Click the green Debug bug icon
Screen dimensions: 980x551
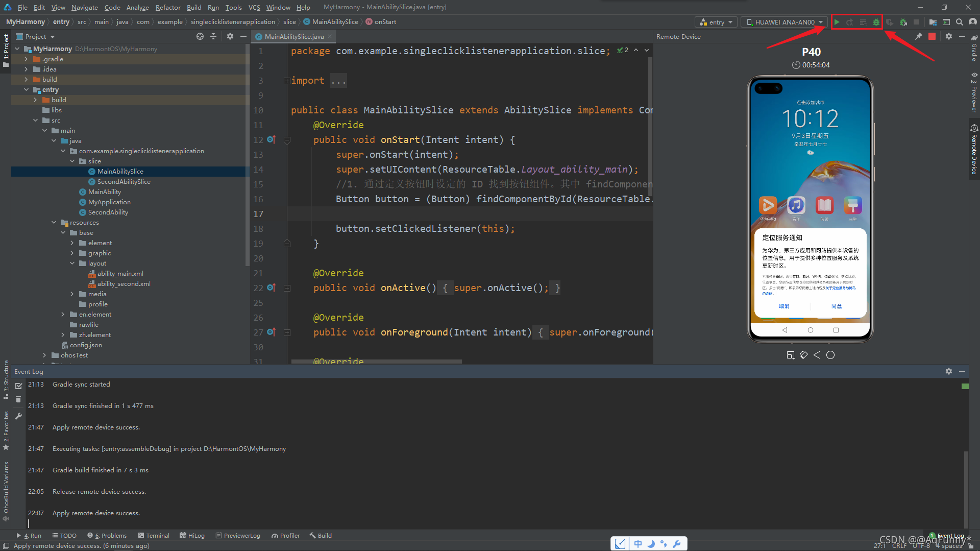pos(876,22)
